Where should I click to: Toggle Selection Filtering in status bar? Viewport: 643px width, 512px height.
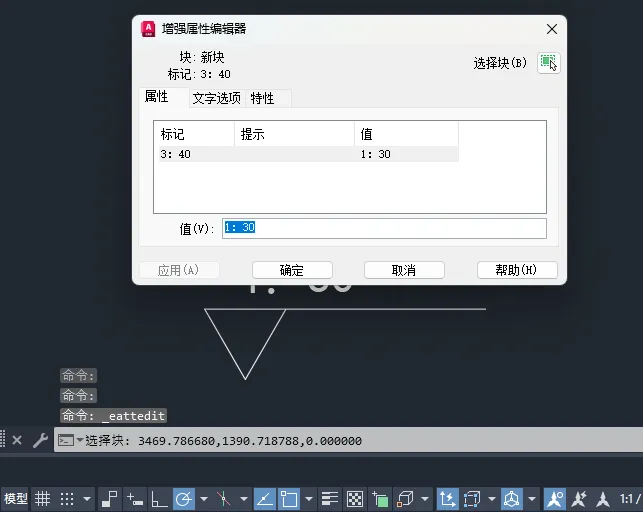coord(472,499)
